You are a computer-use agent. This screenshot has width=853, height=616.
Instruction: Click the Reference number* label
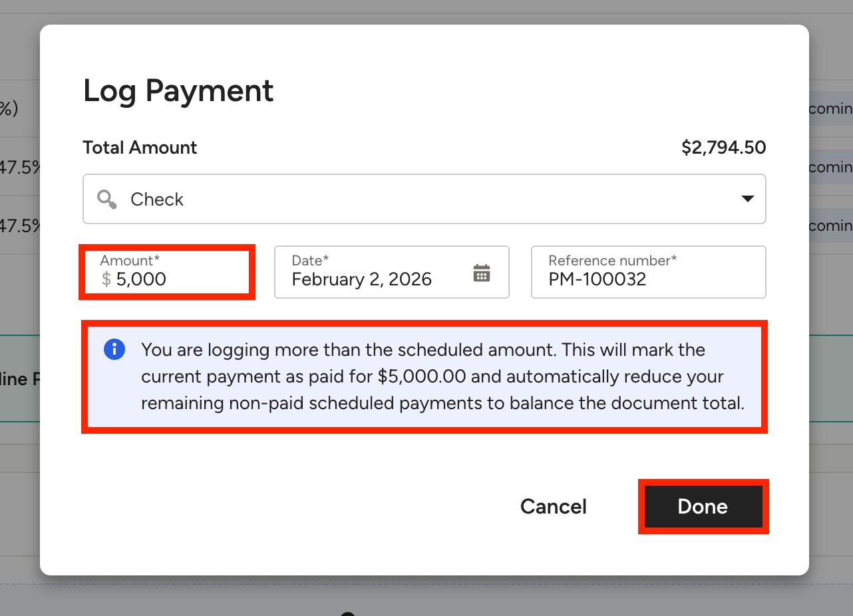click(x=612, y=260)
